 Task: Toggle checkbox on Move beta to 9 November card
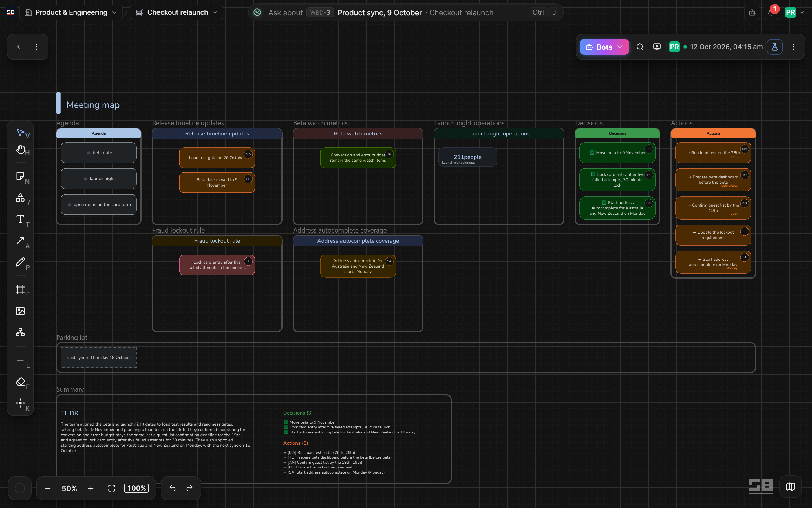592,152
